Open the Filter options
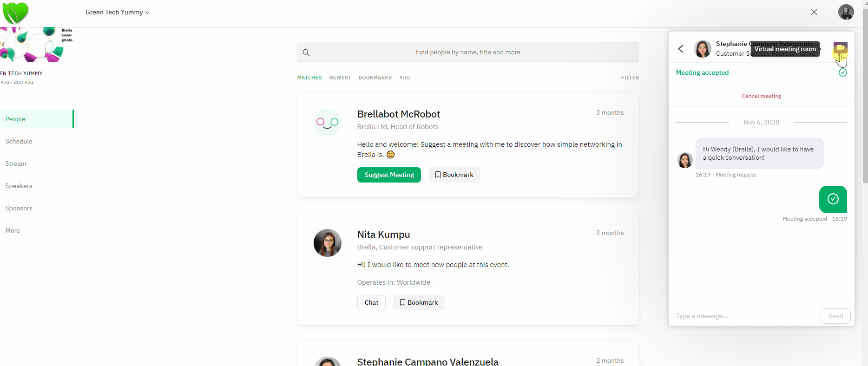Image resolution: width=868 pixels, height=366 pixels. [630, 78]
